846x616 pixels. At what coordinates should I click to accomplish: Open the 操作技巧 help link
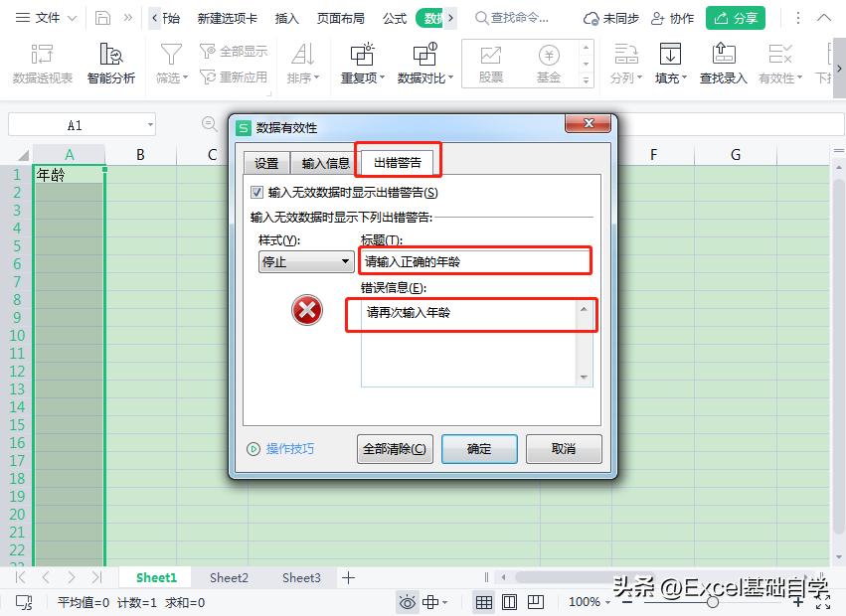[288, 448]
